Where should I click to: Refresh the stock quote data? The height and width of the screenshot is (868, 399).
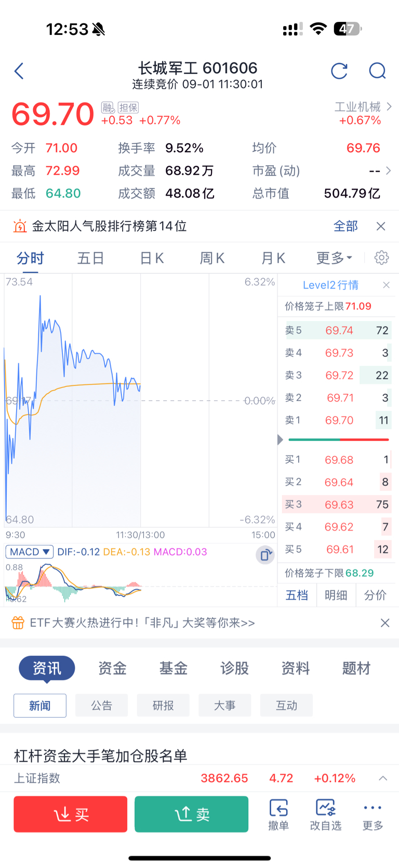pyautogui.click(x=339, y=71)
